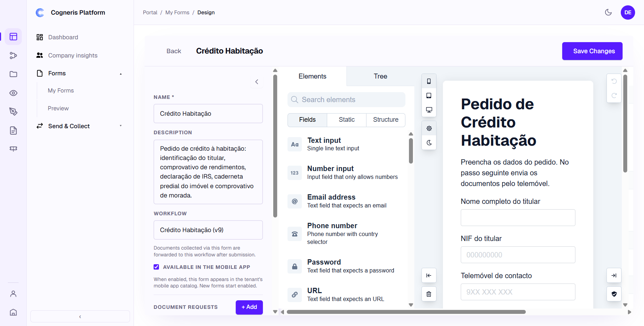Click the Email address @ icon

(295, 201)
